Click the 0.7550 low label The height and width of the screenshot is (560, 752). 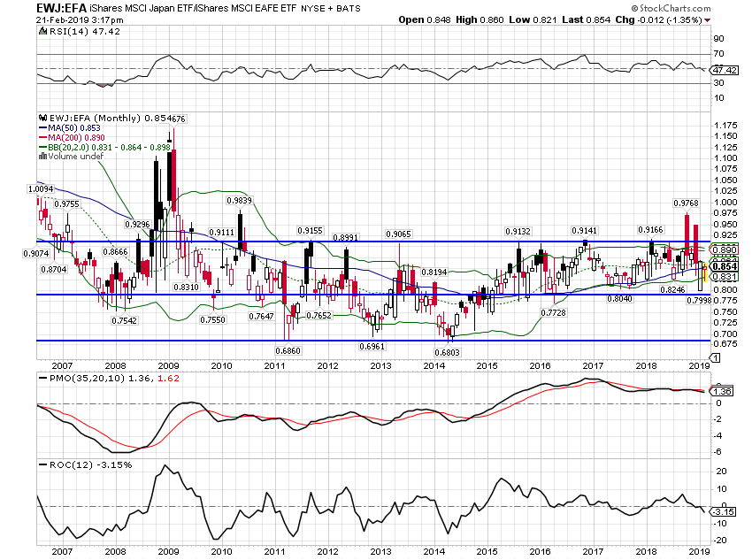tap(212, 319)
